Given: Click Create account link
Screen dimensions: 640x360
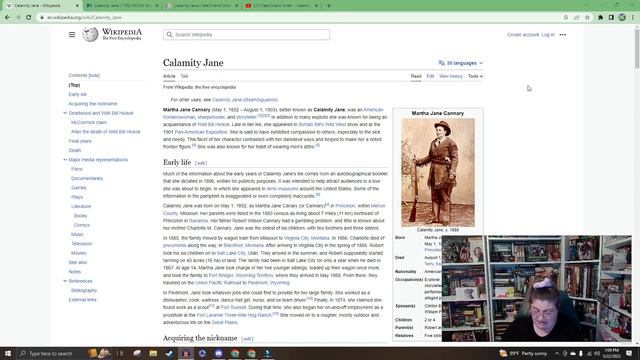Looking at the screenshot, I should 523,35.
